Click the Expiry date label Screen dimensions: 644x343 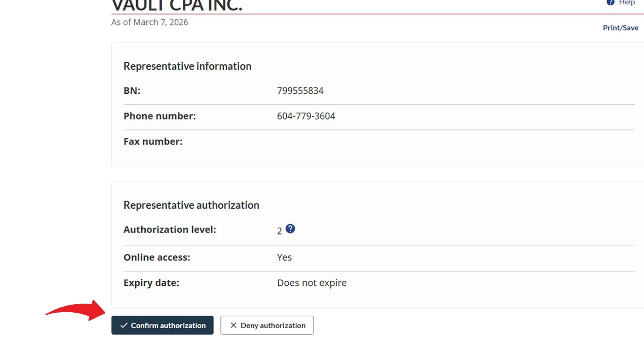click(151, 283)
